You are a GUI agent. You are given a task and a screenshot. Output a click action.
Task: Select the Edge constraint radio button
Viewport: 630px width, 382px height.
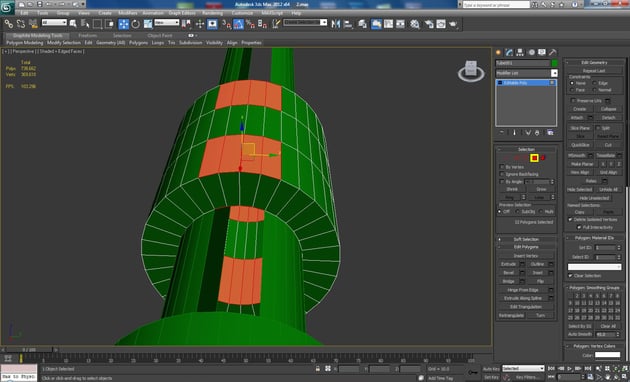pyautogui.click(x=595, y=83)
